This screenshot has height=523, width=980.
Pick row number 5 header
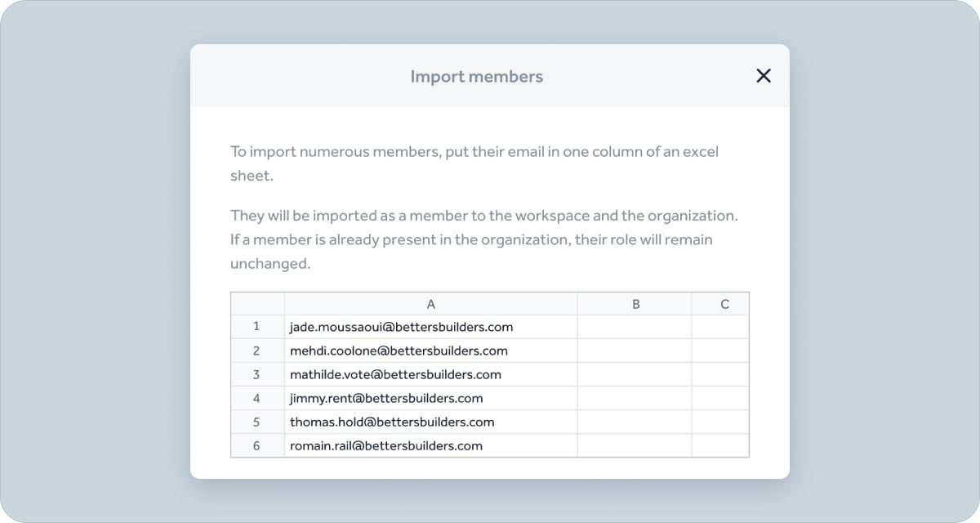(x=256, y=422)
